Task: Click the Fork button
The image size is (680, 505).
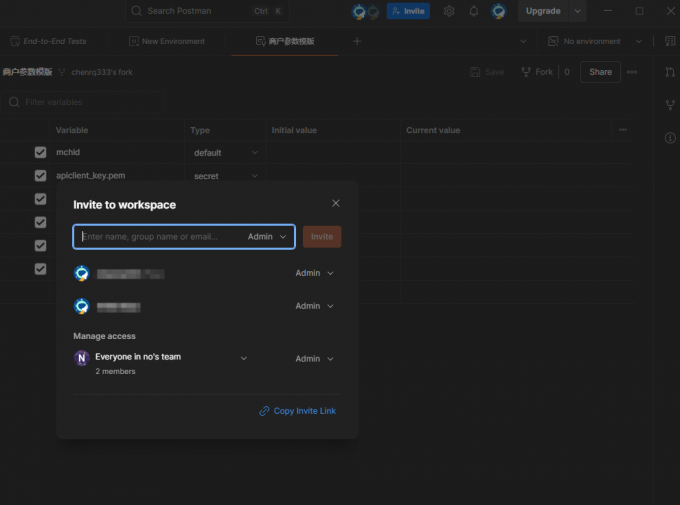Action: pos(537,72)
